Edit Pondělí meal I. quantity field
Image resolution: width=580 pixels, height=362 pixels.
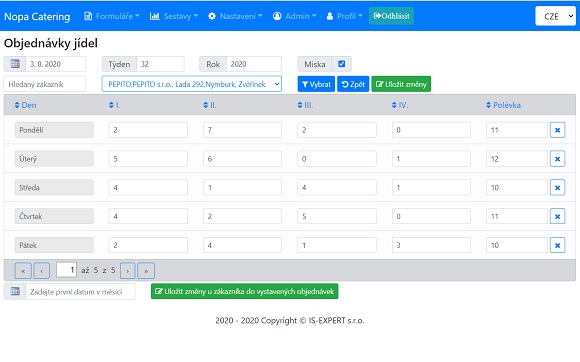point(148,130)
